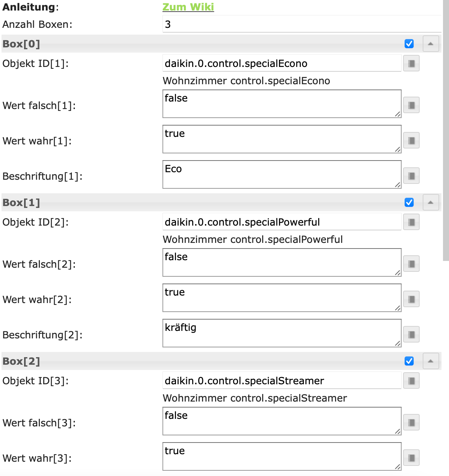The image size is (449, 476).
Task: Open editor icon next to Beschriftung[1]
Action: [411, 176]
